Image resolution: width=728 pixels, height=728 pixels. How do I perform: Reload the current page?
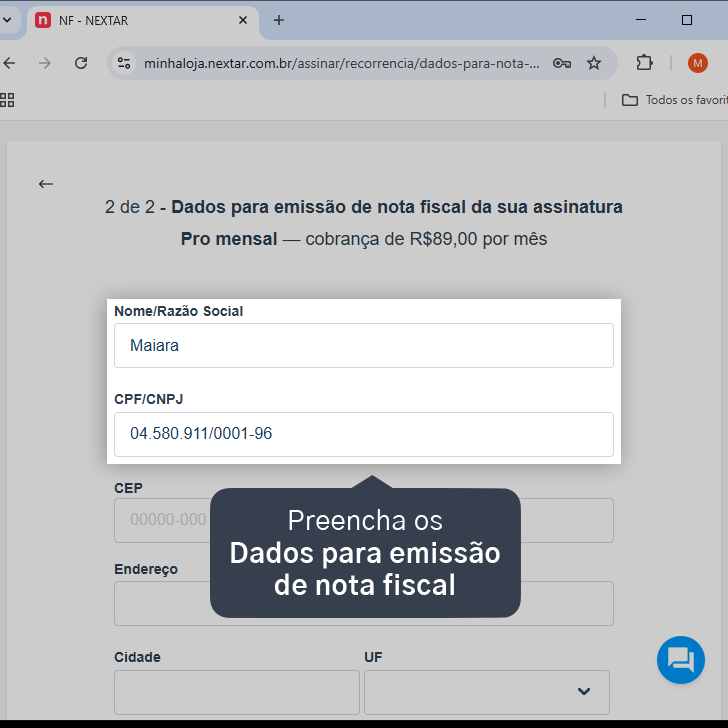(x=81, y=63)
